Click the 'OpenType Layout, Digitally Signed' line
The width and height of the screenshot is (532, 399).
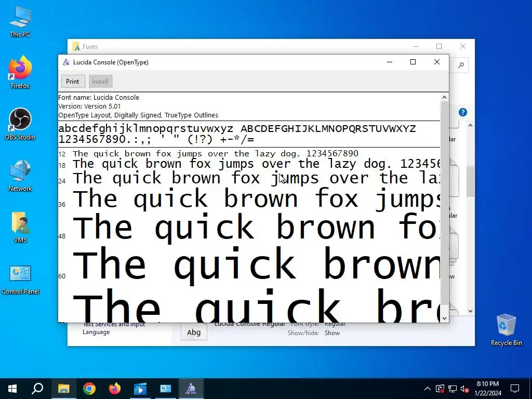coord(138,115)
